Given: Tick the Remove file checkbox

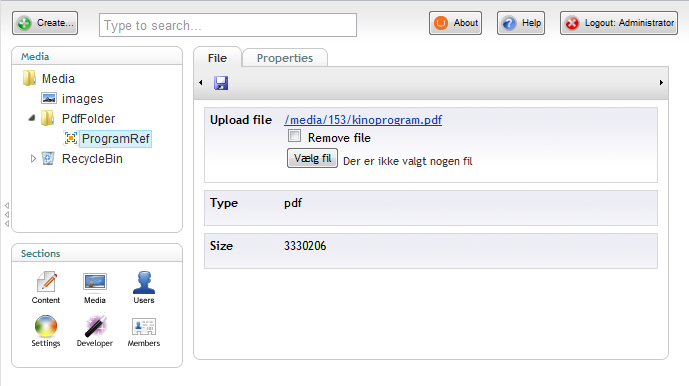Looking at the screenshot, I should [294, 136].
